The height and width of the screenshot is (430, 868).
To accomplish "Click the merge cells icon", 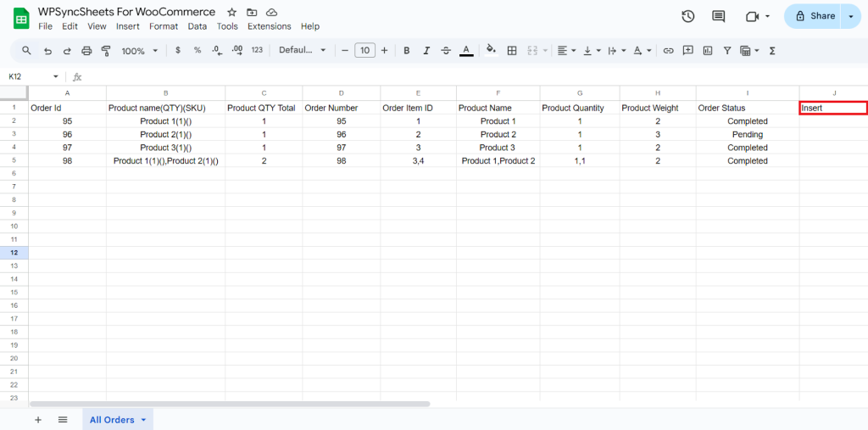I will pyautogui.click(x=532, y=50).
